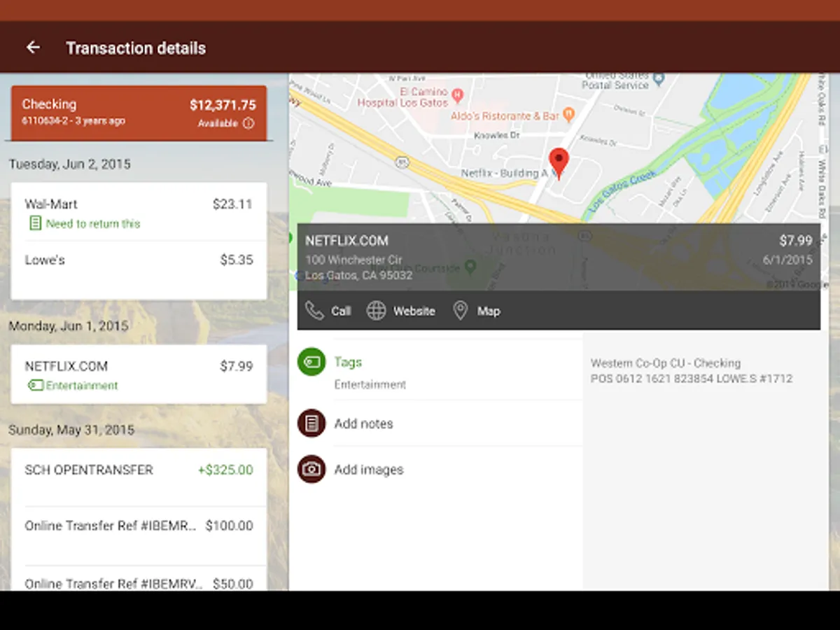Image resolution: width=840 pixels, height=630 pixels.
Task: Click the United States Postal Service label
Action: click(x=616, y=80)
